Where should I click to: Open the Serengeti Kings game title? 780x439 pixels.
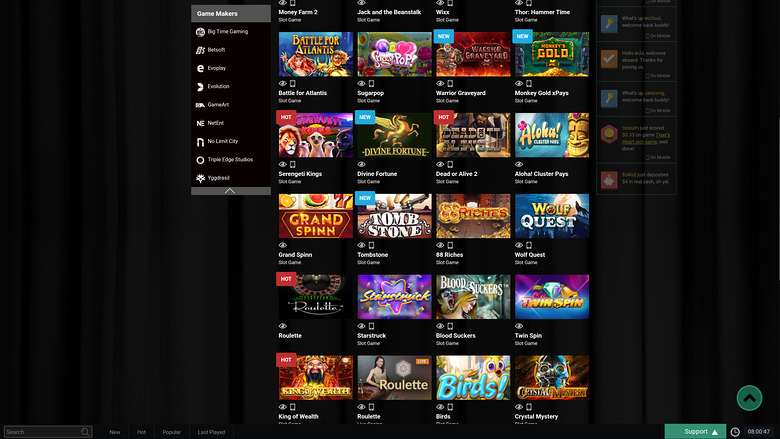click(x=300, y=174)
